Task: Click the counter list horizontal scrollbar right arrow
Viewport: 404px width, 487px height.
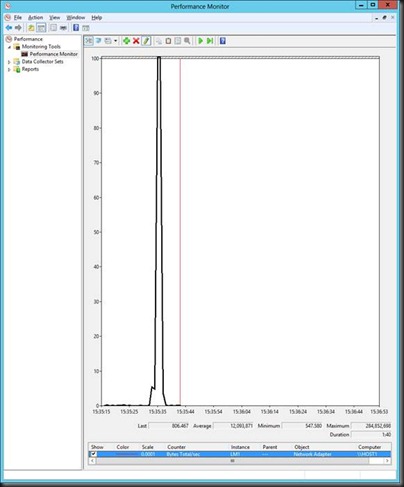Action: pyautogui.click(x=387, y=461)
